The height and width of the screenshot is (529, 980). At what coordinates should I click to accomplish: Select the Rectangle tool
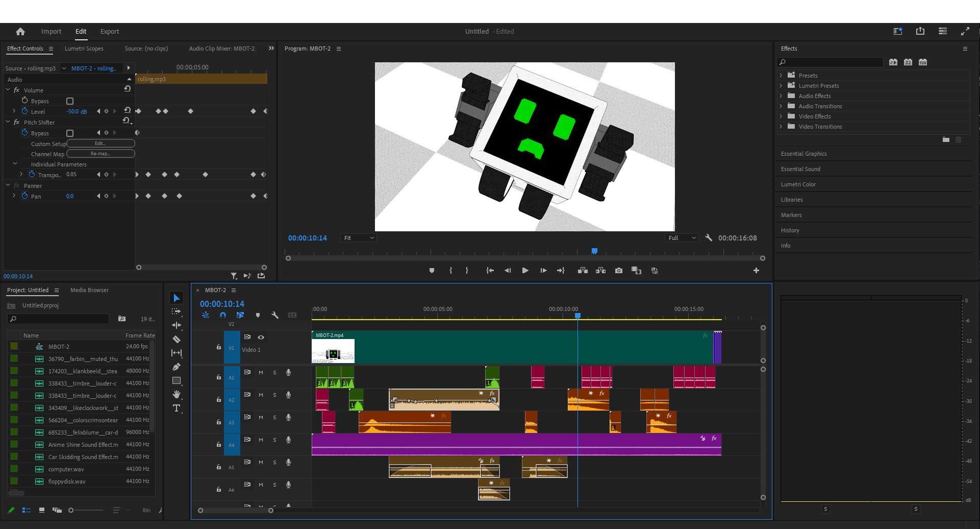[x=177, y=380]
